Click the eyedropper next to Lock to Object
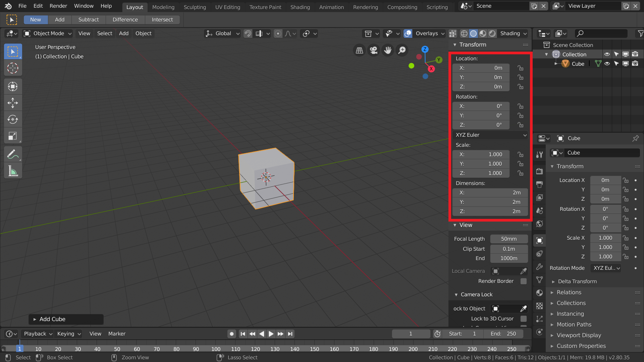Viewport: 644px width, 362px height. [x=523, y=308]
